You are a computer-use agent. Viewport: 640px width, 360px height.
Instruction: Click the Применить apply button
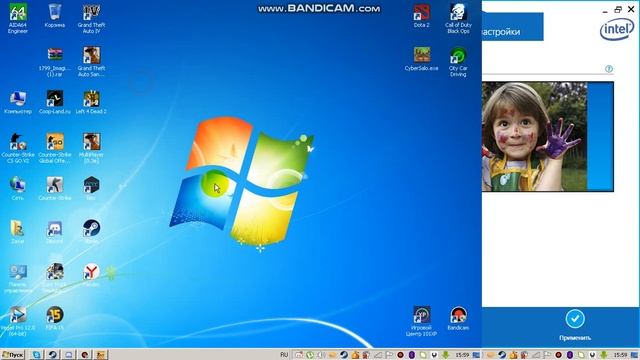pos(575,325)
